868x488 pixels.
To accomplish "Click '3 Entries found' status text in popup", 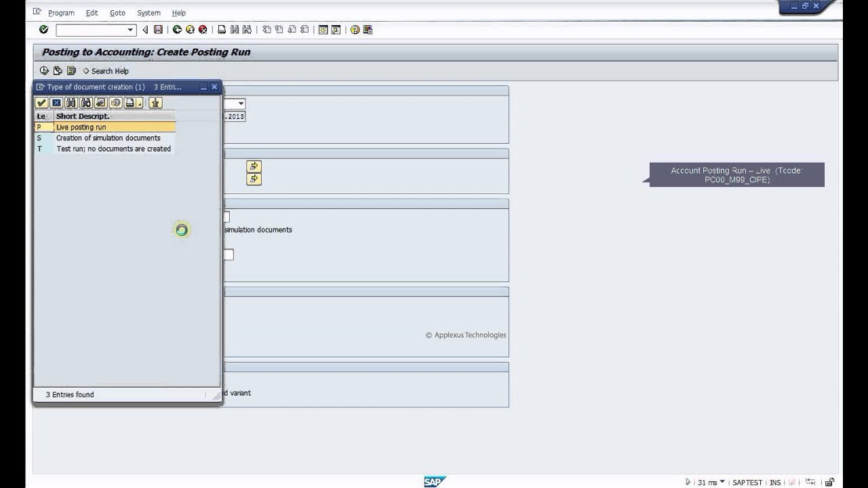I will point(70,394).
